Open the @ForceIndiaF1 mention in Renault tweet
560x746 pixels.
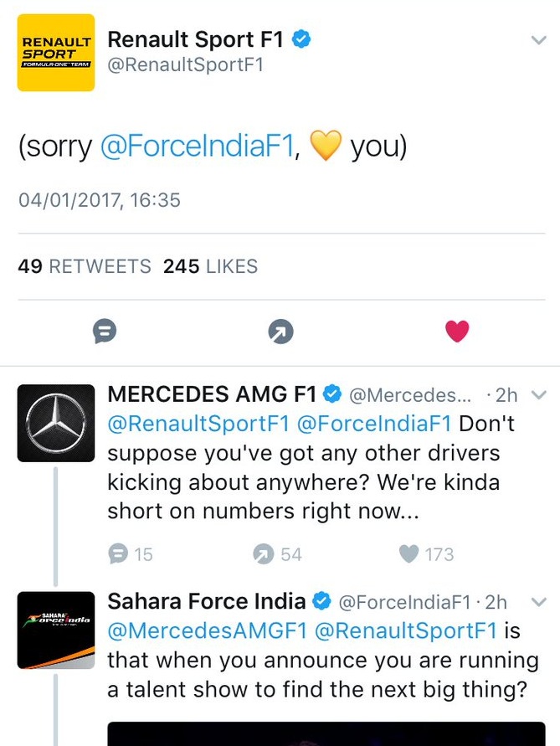tap(198, 146)
